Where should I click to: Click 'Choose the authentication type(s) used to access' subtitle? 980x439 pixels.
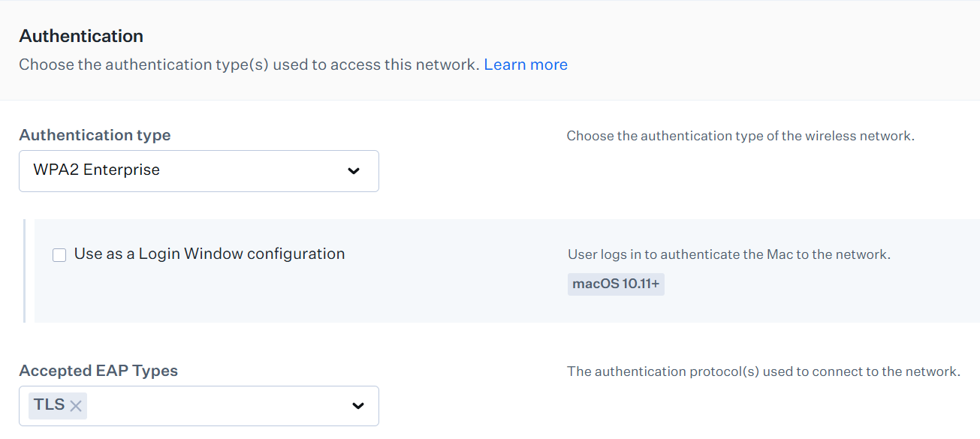point(249,65)
